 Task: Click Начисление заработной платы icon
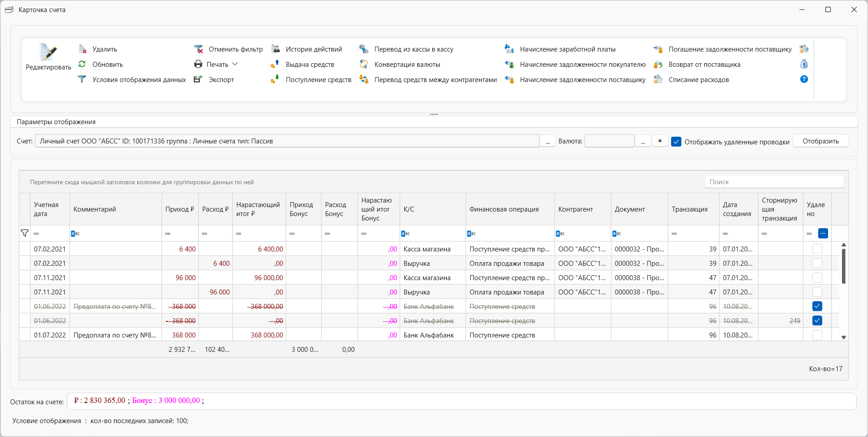click(509, 49)
